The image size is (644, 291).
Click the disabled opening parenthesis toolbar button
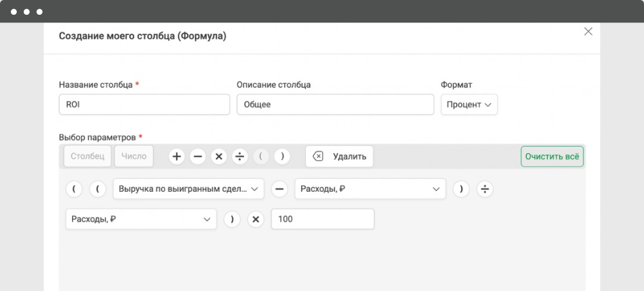(x=261, y=156)
